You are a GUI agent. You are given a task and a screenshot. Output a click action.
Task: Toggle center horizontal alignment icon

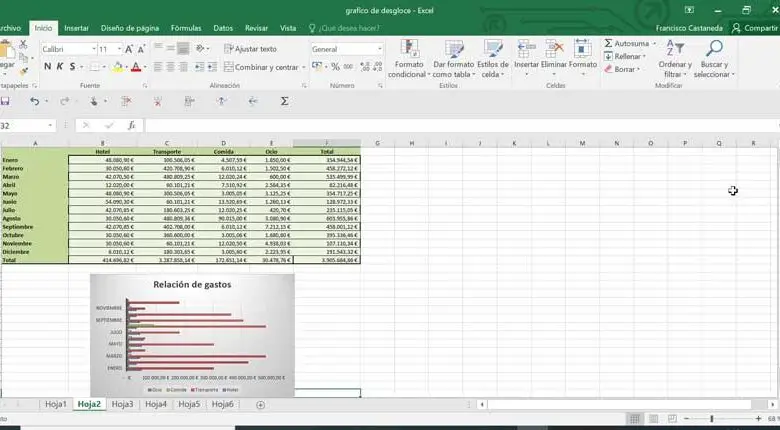(171, 67)
